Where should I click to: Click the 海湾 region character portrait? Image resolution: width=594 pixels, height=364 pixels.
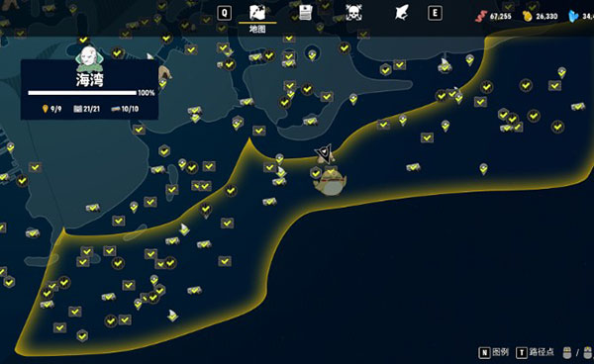(x=89, y=59)
